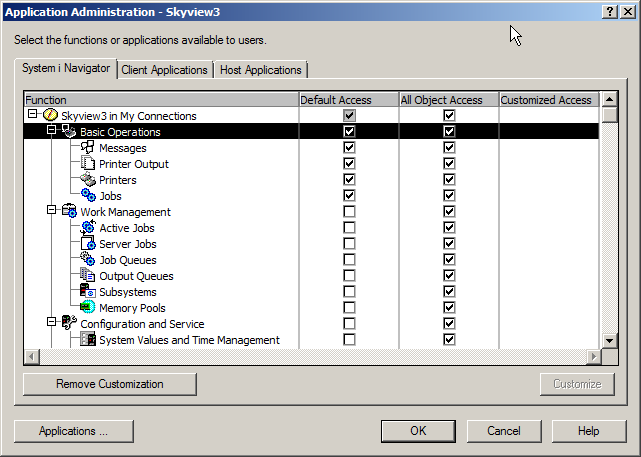The image size is (641, 457).
Task: Click the vertical scrollbar up arrow
Action: tap(610, 99)
